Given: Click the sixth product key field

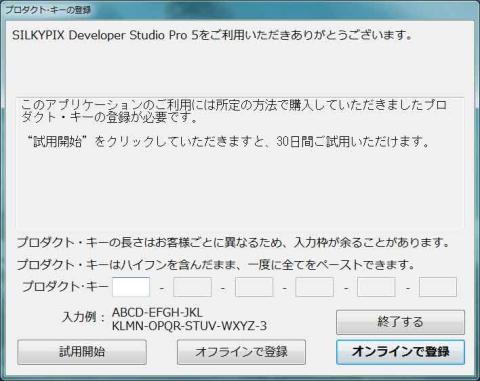Looking at the screenshot, I should click(438, 287).
